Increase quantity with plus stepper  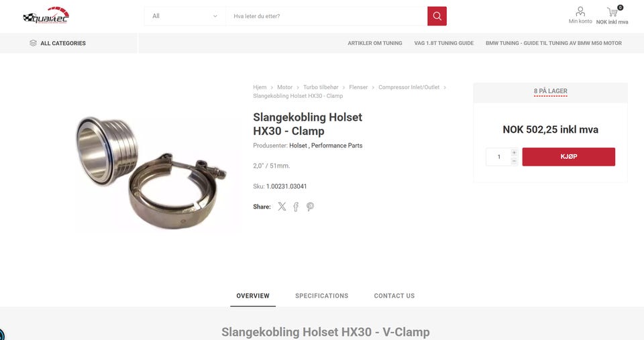[x=514, y=152]
